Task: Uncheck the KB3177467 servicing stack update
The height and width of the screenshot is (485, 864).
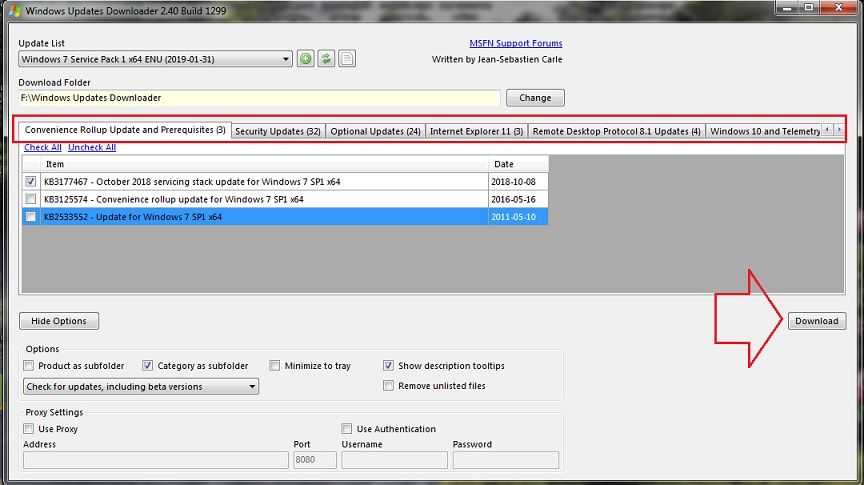Action: (32, 182)
